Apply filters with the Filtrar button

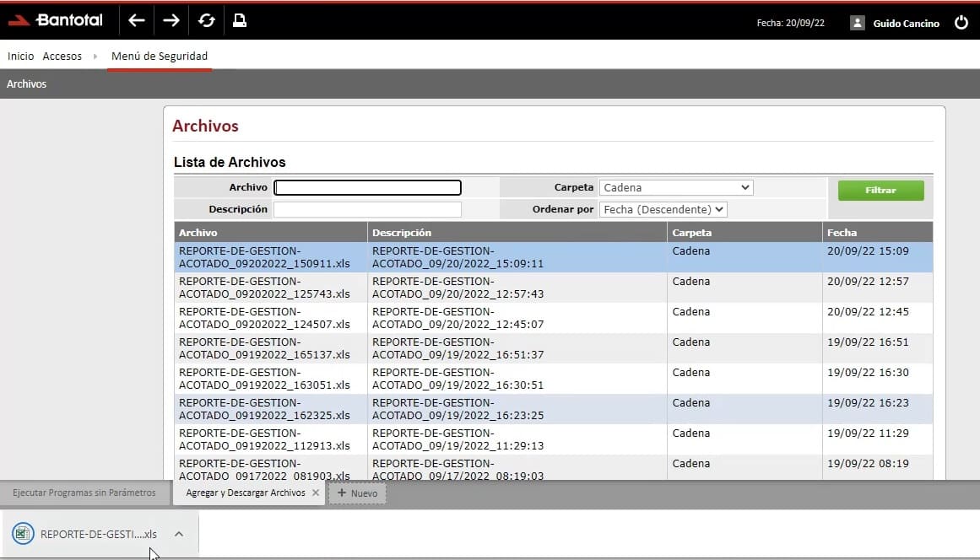point(880,190)
